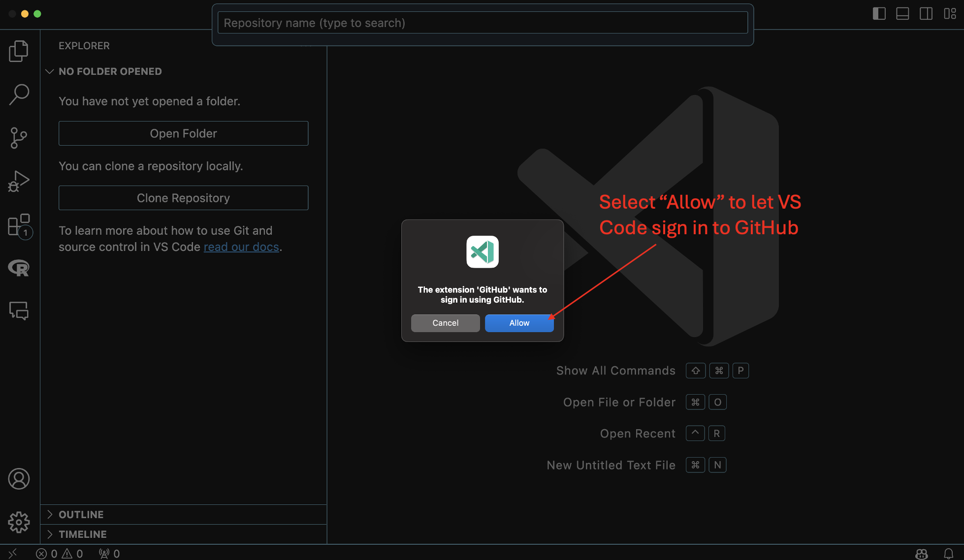Open the Accounts menu icon
Image resolution: width=964 pixels, height=560 pixels.
click(x=19, y=479)
